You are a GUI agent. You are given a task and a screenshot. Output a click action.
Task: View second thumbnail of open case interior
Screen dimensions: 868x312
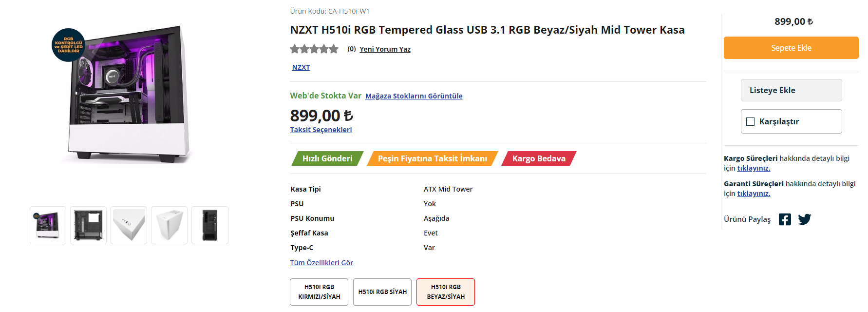pyautogui.click(x=88, y=225)
